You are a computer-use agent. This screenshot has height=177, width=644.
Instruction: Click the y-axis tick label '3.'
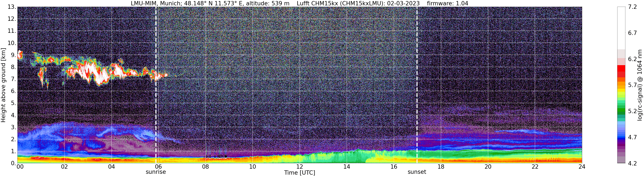pos(13,127)
